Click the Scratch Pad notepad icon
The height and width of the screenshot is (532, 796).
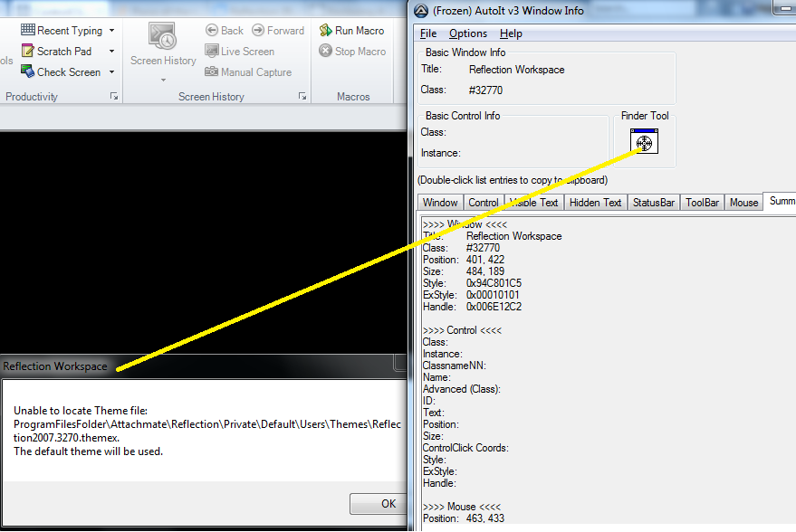27,51
